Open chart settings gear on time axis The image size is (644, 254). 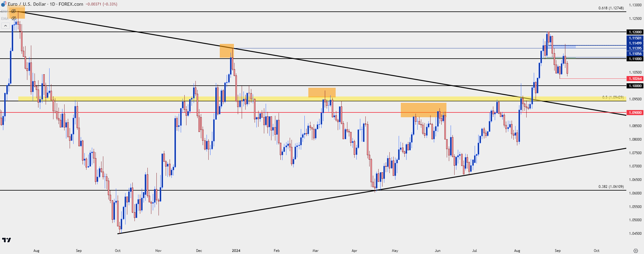pos(636,250)
